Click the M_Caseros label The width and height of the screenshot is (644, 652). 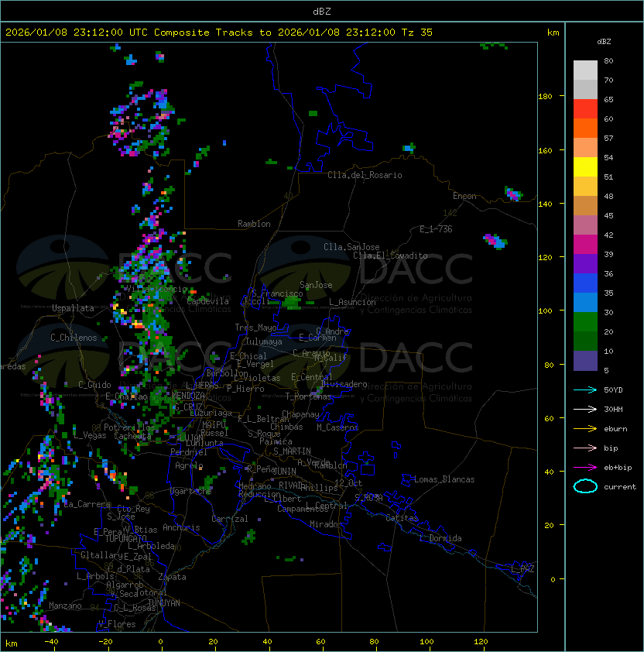click(337, 427)
